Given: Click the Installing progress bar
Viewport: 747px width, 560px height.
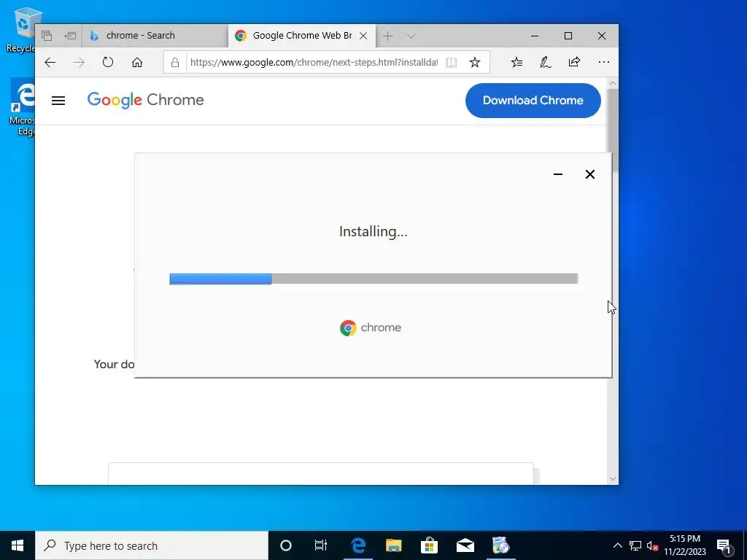Looking at the screenshot, I should pyautogui.click(x=373, y=279).
